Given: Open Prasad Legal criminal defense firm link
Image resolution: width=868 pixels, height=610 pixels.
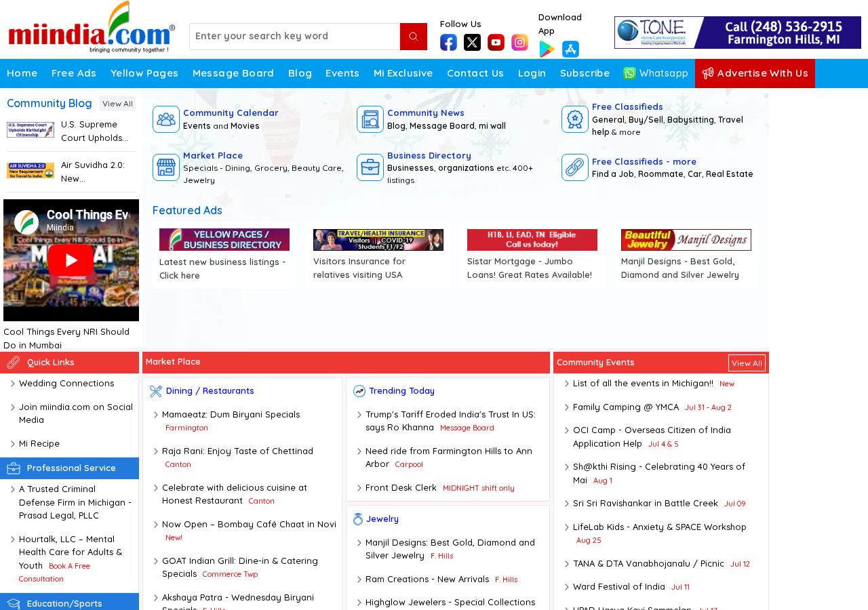Looking at the screenshot, I should pos(75,503).
